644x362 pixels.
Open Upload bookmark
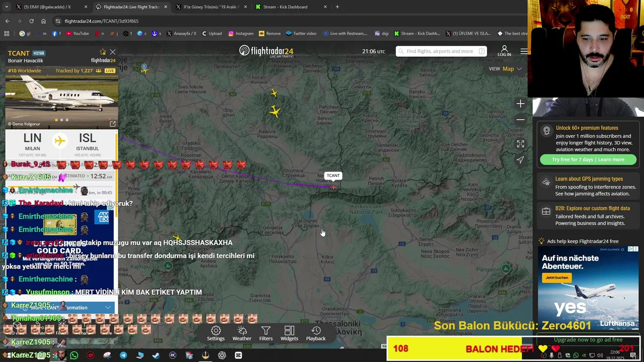click(x=212, y=34)
